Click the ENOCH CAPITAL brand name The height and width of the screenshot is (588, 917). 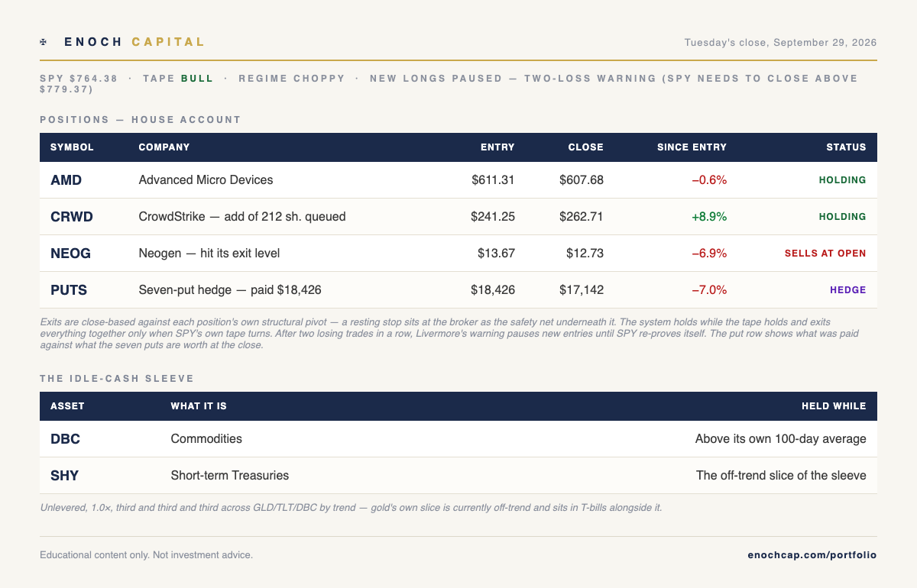click(134, 42)
